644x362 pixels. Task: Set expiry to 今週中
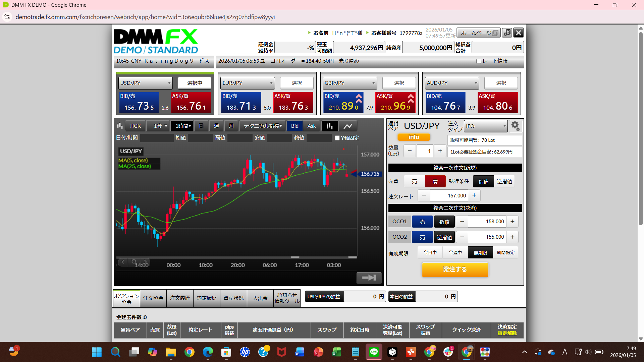(455, 252)
